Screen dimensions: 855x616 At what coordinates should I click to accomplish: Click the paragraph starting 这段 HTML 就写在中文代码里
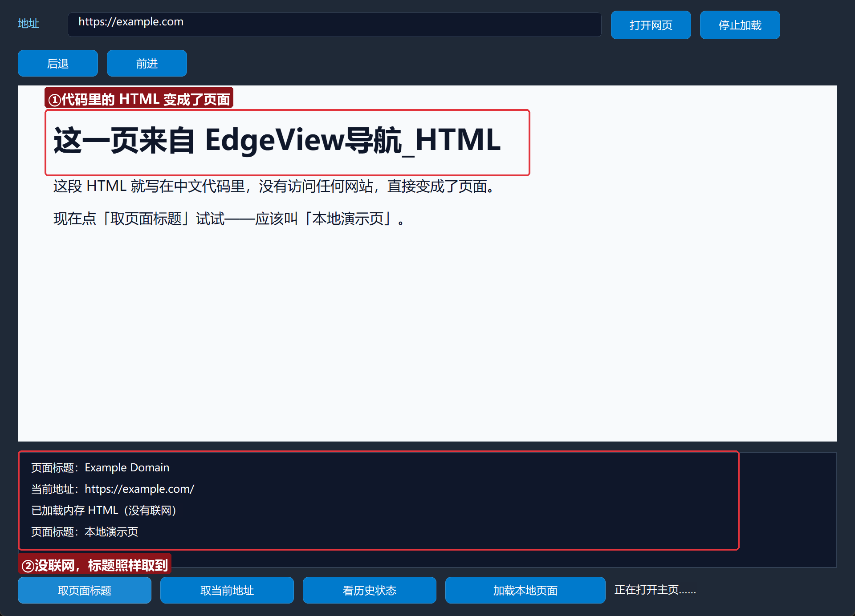point(274,186)
